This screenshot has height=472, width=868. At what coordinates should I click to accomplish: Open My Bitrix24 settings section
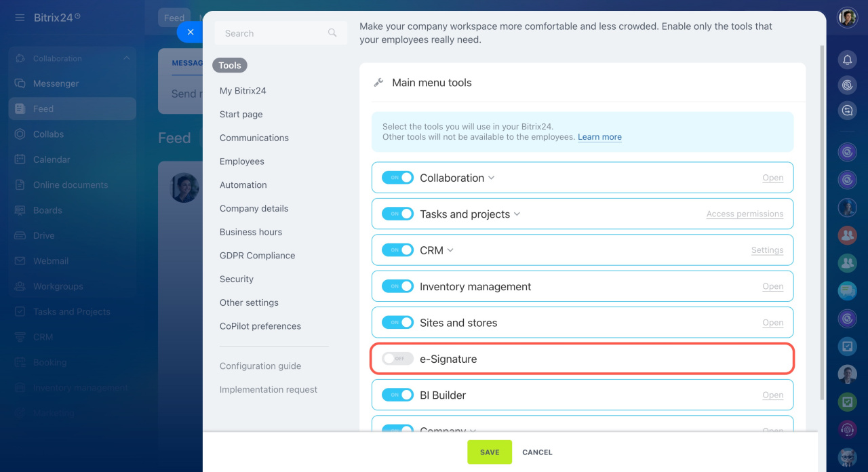pyautogui.click(x=243, y=91)
